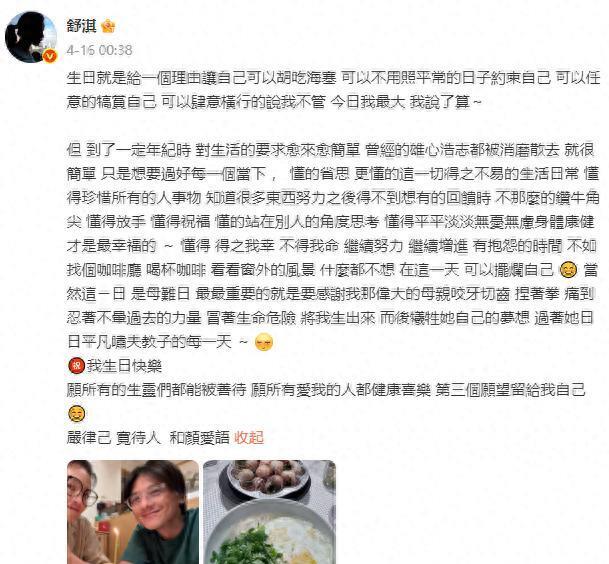Click the squinting emoji after 每一天
Image resolution: width=609 pixels, height=564 pixels.
point(264,342)
